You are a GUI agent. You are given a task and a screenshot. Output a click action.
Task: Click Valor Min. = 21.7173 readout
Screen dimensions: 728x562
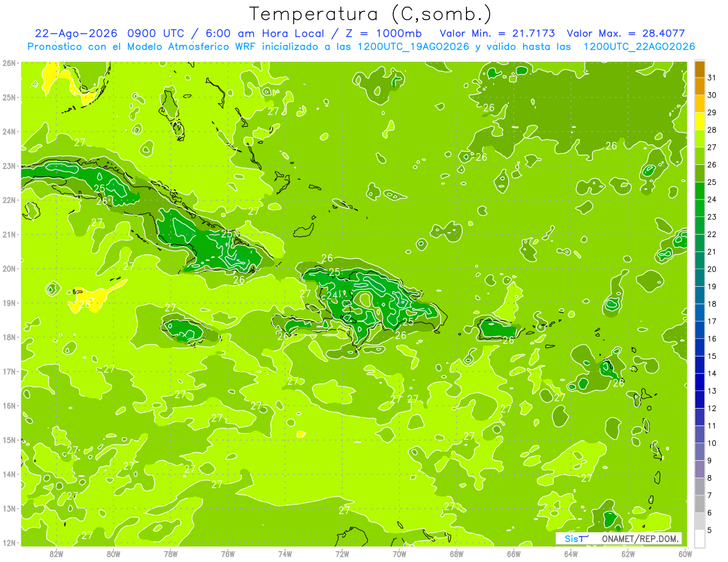coord(497,33)
